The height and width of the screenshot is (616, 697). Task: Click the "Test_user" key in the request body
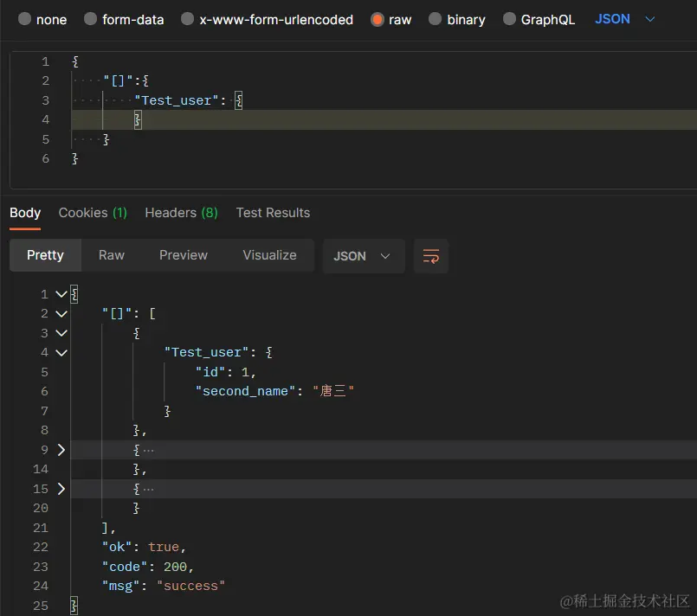pos(177,101)
